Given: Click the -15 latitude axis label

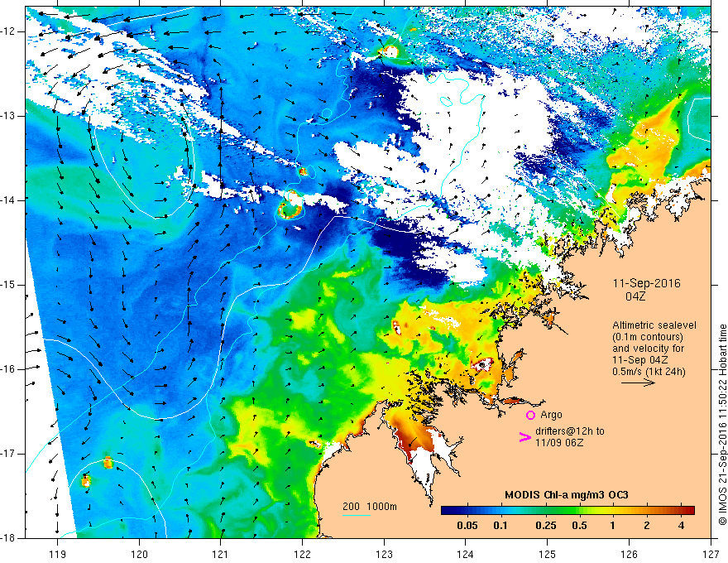Looking at the screenshot, I should [x=8, y=285].
